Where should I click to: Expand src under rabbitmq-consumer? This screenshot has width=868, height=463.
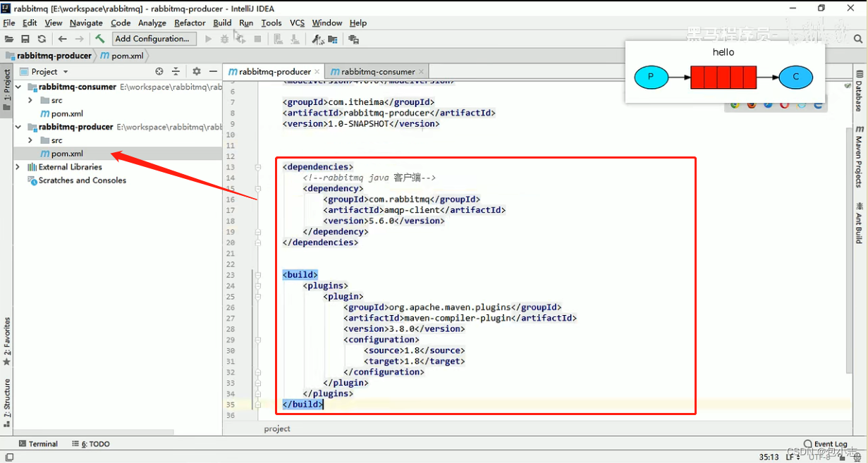[30, 101]
